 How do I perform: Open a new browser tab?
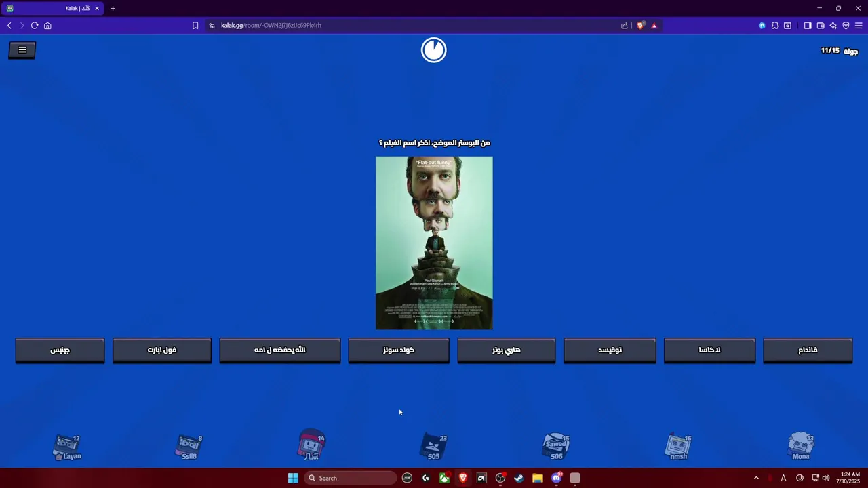(113, 8)
